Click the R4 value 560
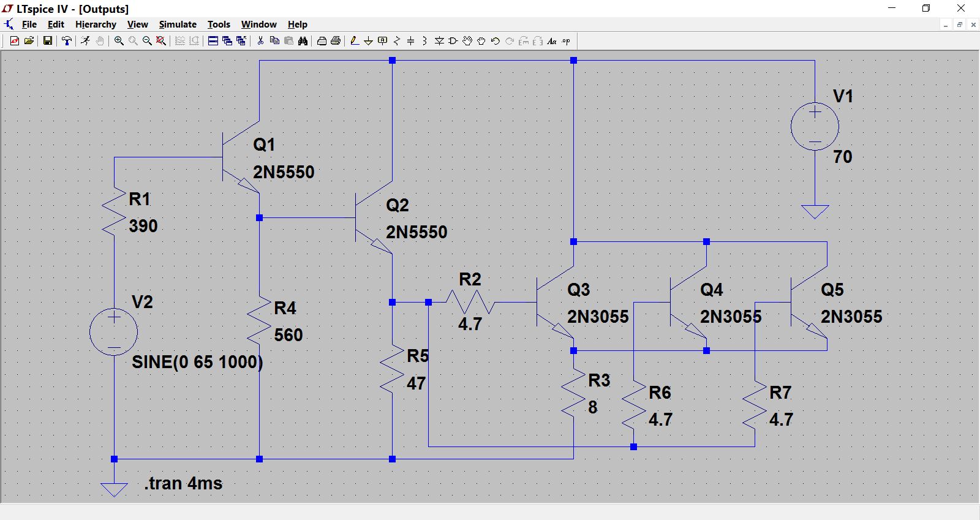 click(x=288, y=335)
